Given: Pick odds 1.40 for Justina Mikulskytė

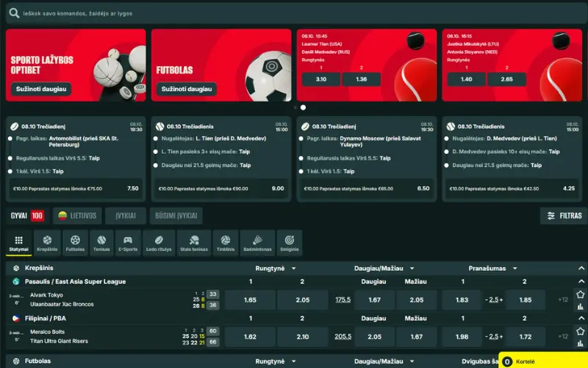Looking at the screenshot, I should 466,79.
